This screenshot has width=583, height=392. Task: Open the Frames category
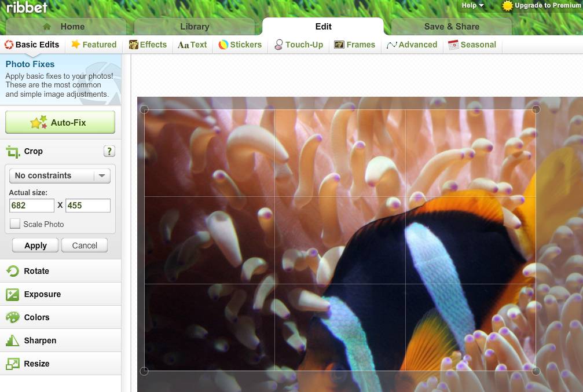click(355, 45)
